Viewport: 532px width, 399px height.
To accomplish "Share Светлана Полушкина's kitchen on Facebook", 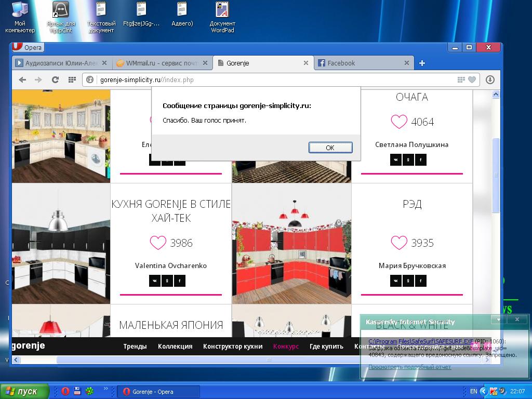I will click(x=421, y=160).
